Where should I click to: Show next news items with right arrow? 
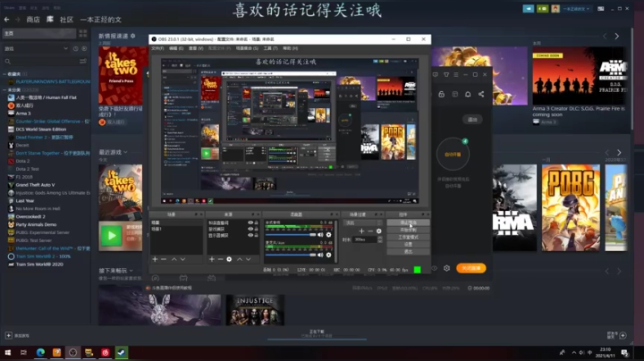point(616,37)
